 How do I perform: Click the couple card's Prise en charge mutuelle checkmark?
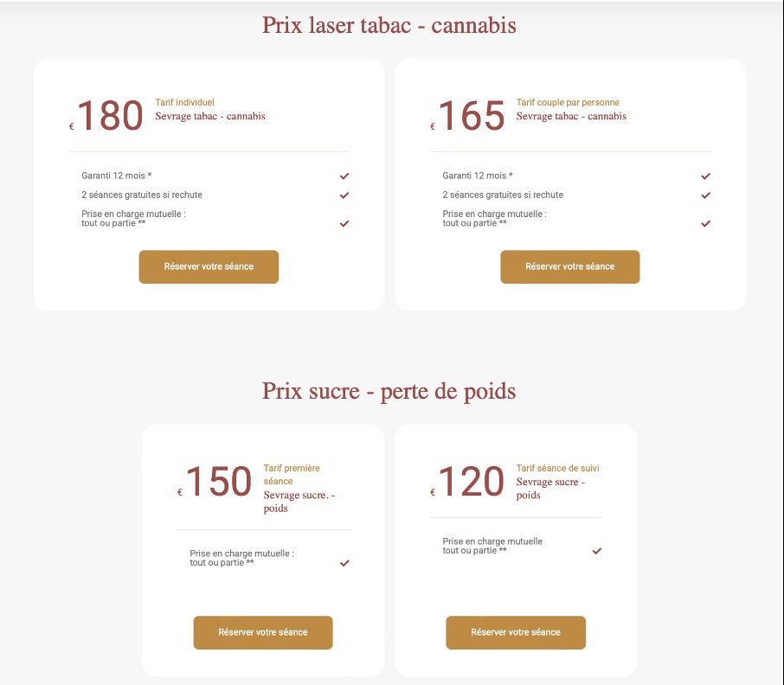click(x=705, y=223)
